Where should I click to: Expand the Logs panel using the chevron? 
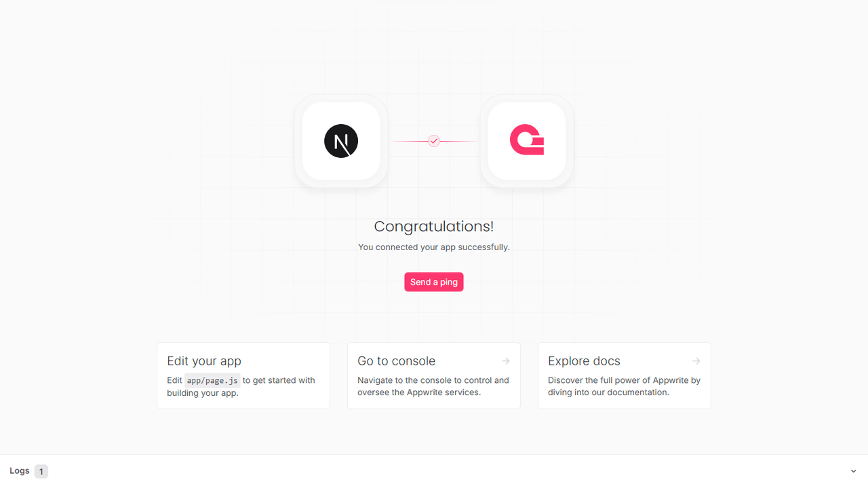tap(853, 470)
